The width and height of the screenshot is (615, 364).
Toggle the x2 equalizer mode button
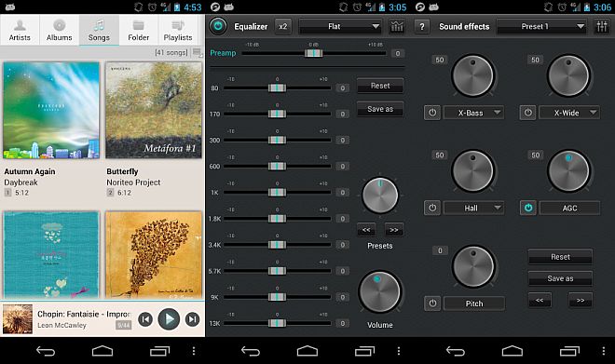coord(282,26)
